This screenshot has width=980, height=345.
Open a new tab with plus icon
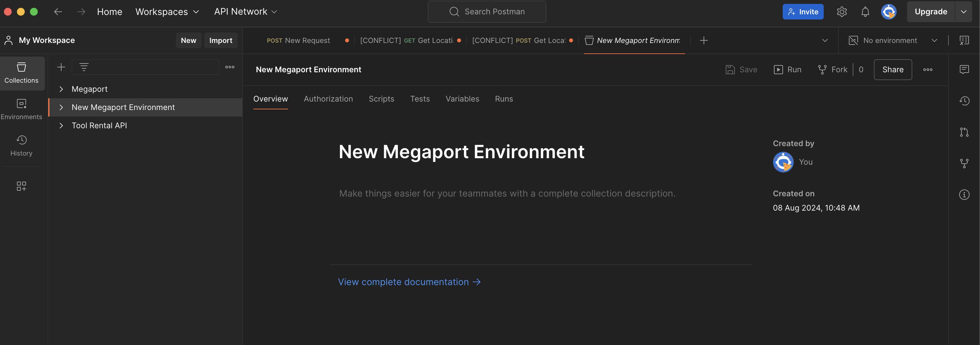point(704,40)
